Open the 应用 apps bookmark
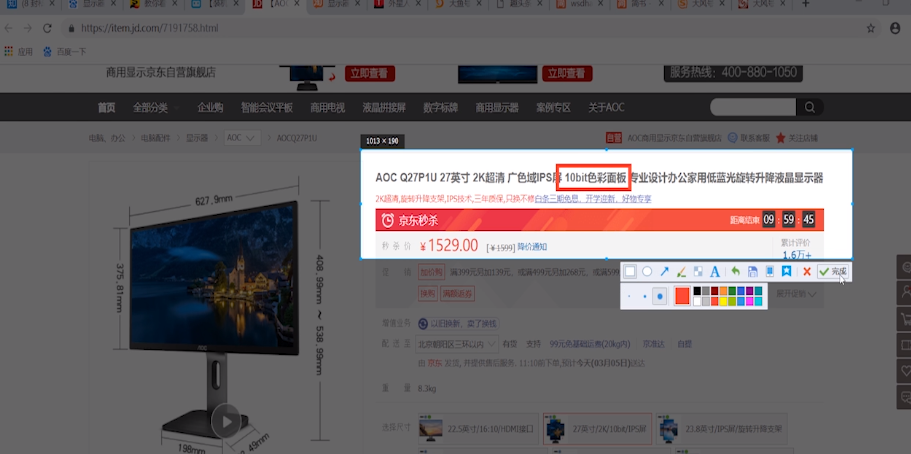 [19, 52]
